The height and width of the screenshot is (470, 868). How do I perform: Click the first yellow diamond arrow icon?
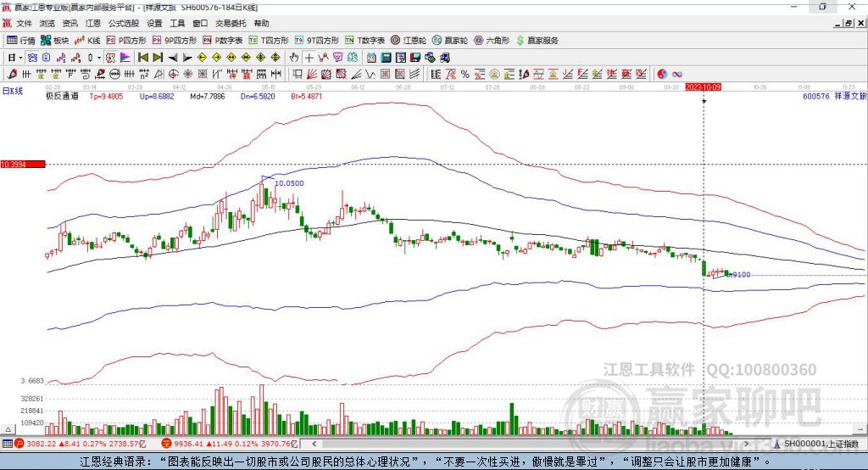pos(202,58)
